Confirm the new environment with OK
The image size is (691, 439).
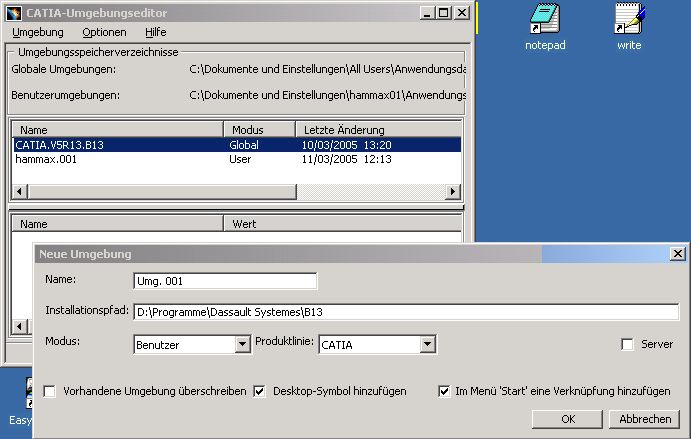[567, 419]
